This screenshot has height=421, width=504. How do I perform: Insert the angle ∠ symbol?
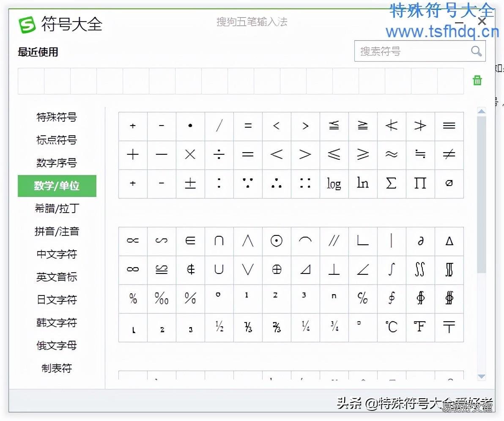363,270
